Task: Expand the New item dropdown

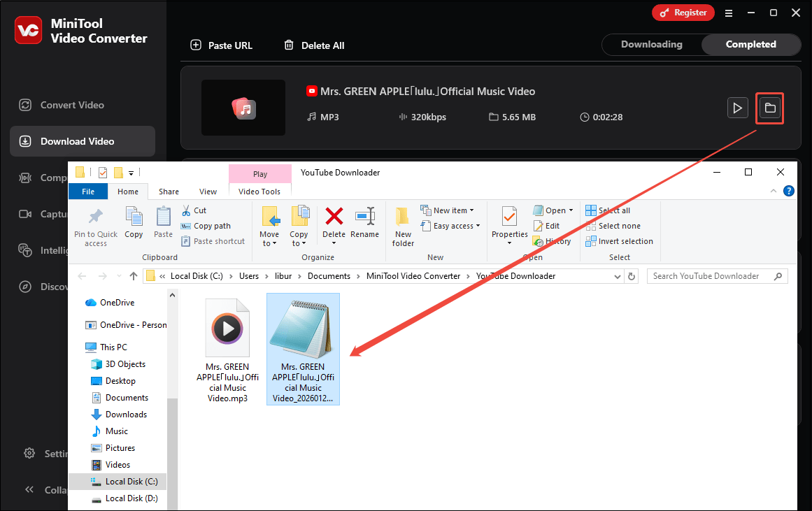Action: (x=472, y=210)
